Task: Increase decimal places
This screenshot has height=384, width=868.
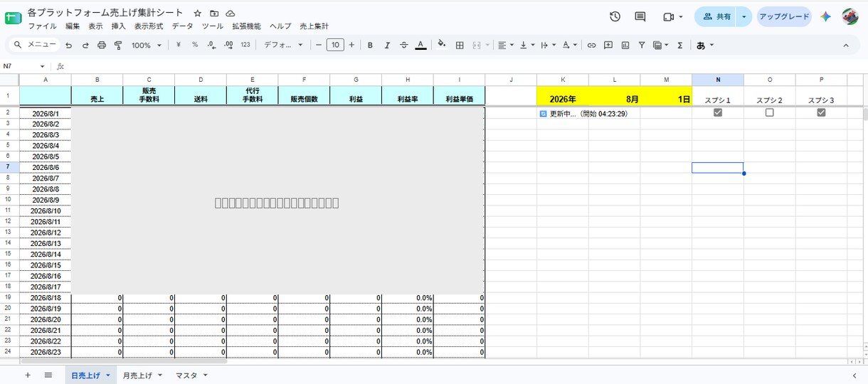Action: pos(228,45)
